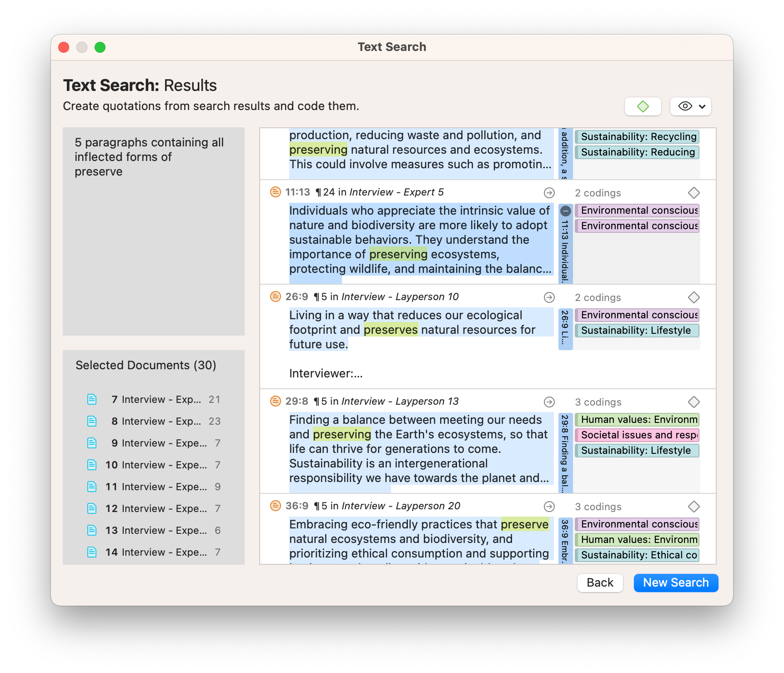
Task: Click the diamond code icon for quotation 11:13
Action: [694, 193]
